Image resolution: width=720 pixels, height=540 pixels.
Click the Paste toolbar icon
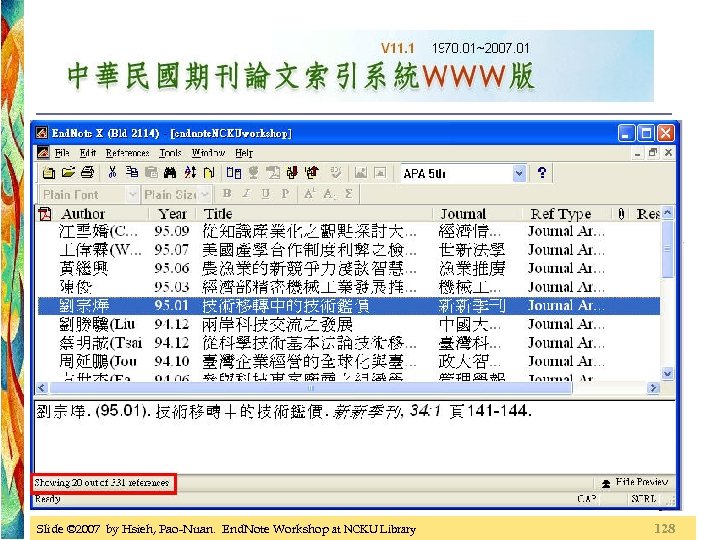(151, 173)
